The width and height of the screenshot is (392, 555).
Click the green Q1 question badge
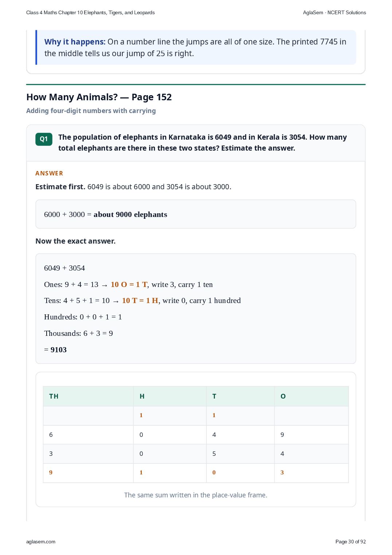(44, 139)
